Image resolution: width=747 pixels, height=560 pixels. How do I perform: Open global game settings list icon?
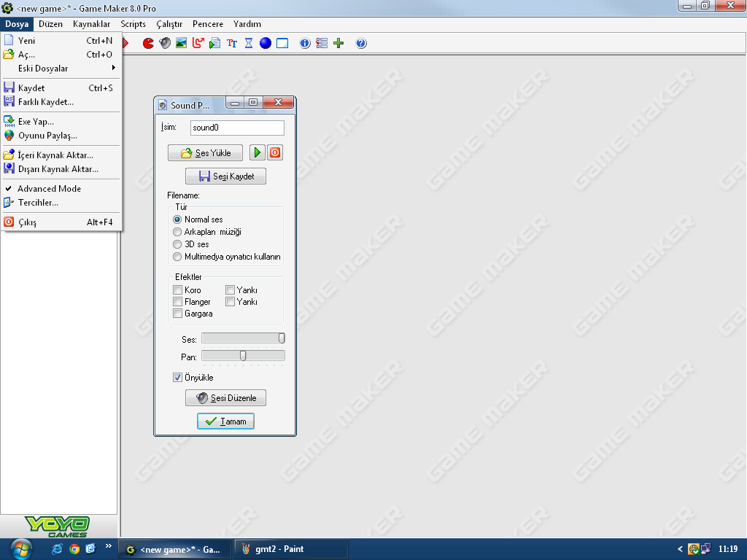pos(322,43)
